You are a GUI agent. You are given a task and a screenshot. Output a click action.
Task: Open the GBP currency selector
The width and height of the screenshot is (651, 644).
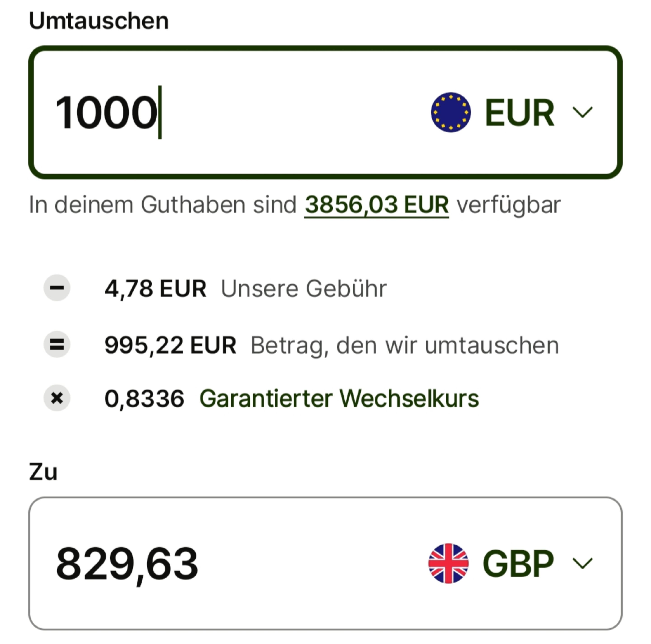coord(511,564)
